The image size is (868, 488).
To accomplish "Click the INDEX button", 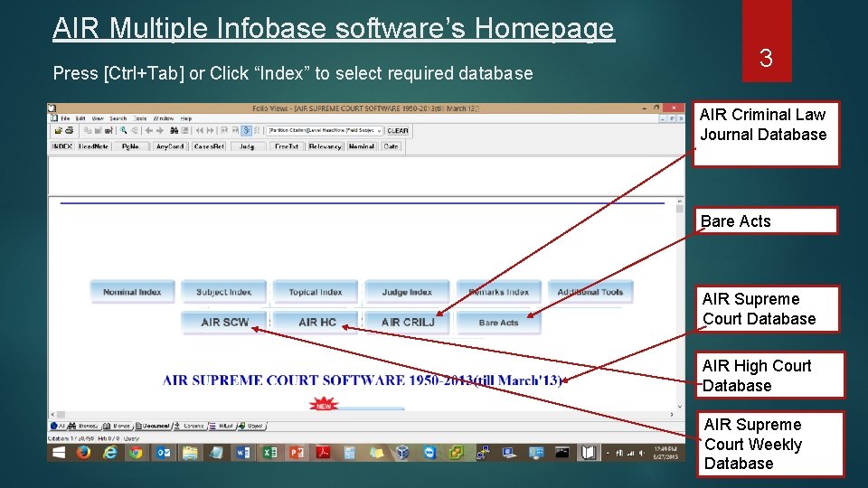I will (x=62, y=146).
